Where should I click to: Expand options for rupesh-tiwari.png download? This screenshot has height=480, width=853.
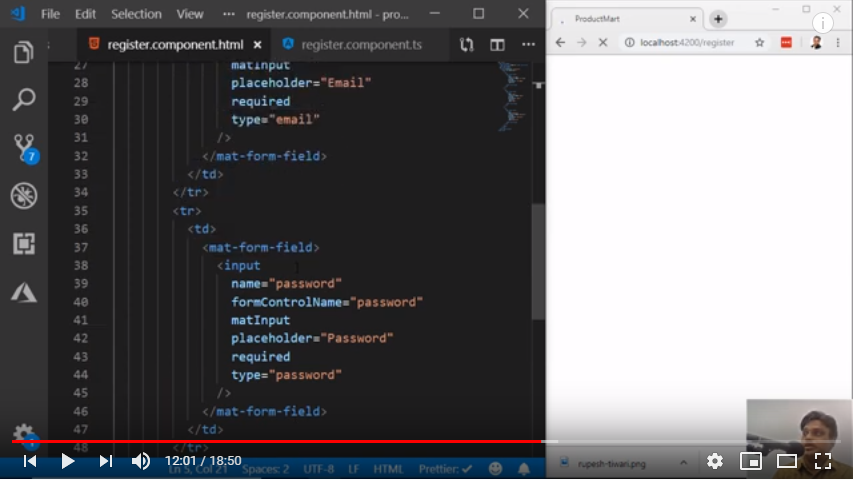pyautogui.click(x=684, y=462)
